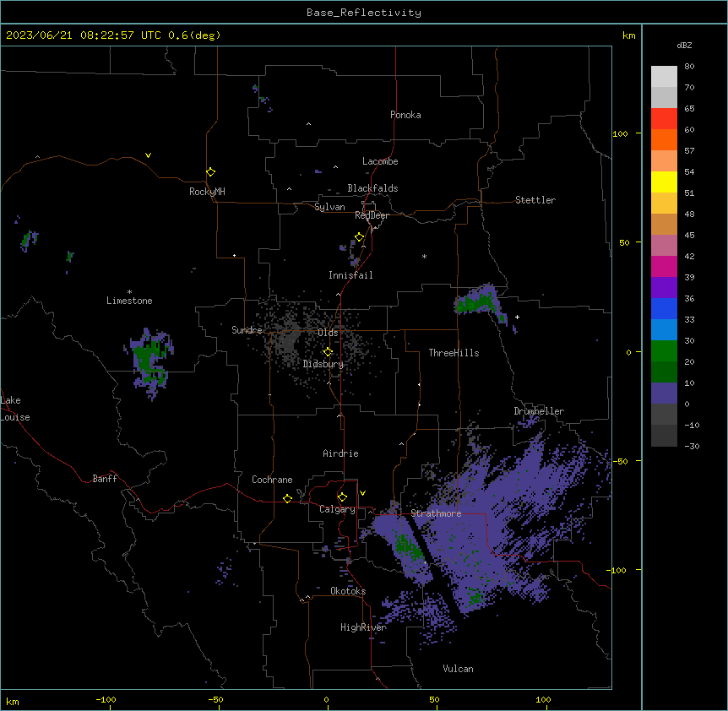Click the Innisfail city label
This screenshot has height=711, width=728.
pos(350,275)
